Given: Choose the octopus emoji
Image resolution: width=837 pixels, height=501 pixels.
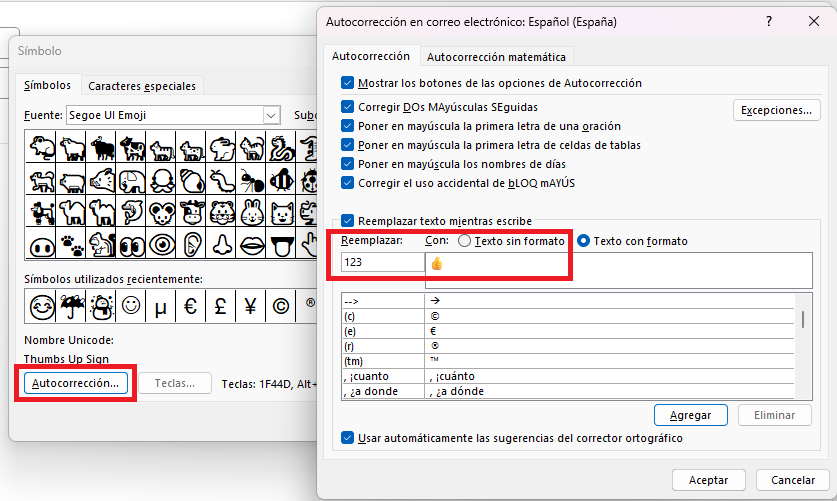Looking at the screenshot, I should point(162,179).
